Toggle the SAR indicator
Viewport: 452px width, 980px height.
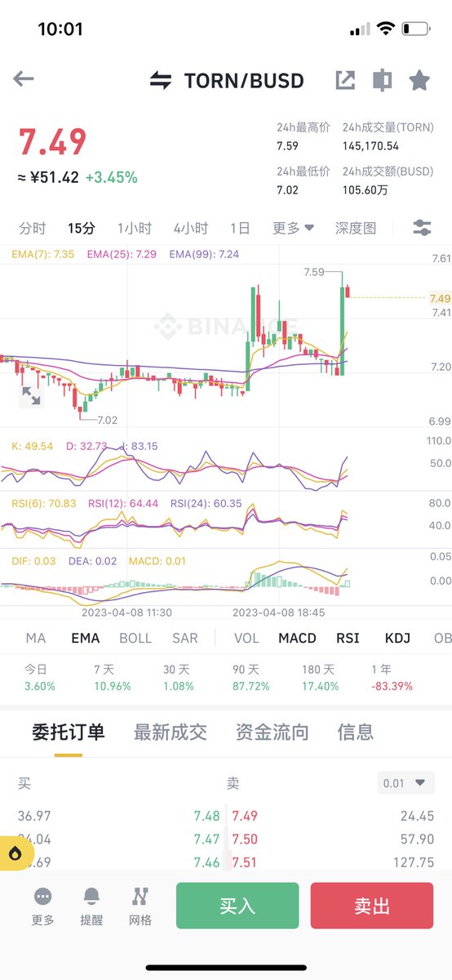185,638
